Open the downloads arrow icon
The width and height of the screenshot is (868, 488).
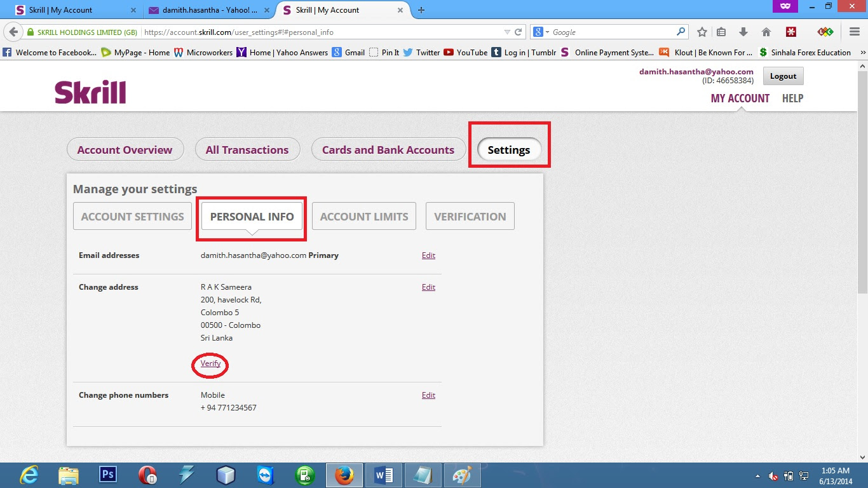click(x=743, y=32)
